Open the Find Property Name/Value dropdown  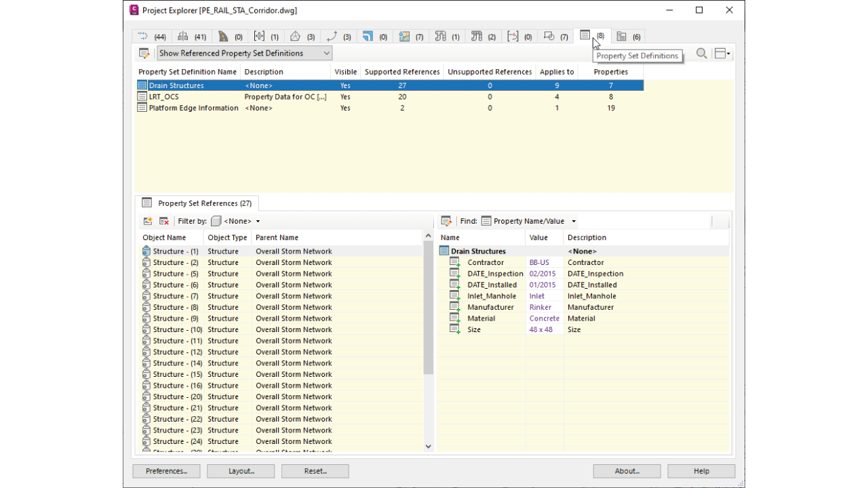529,221
